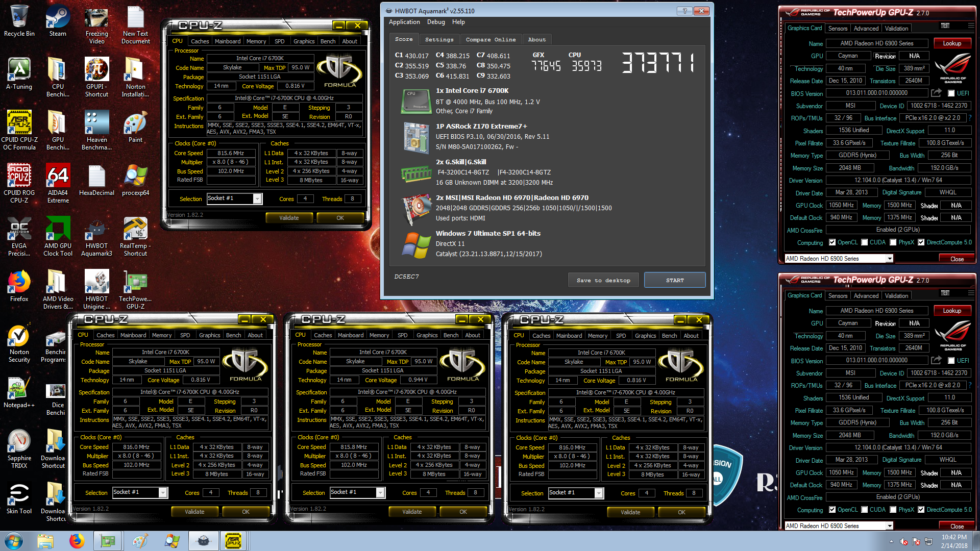Toggle CUDA checkbox in lower GPU-Z
Image resolution: width=980 pixels, height=551 pixels.
(x=865, y=510)
